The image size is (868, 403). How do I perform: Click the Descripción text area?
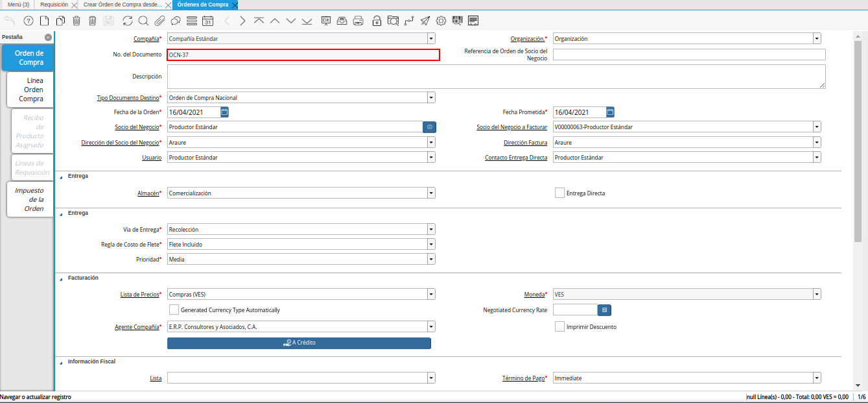point(496,76)
